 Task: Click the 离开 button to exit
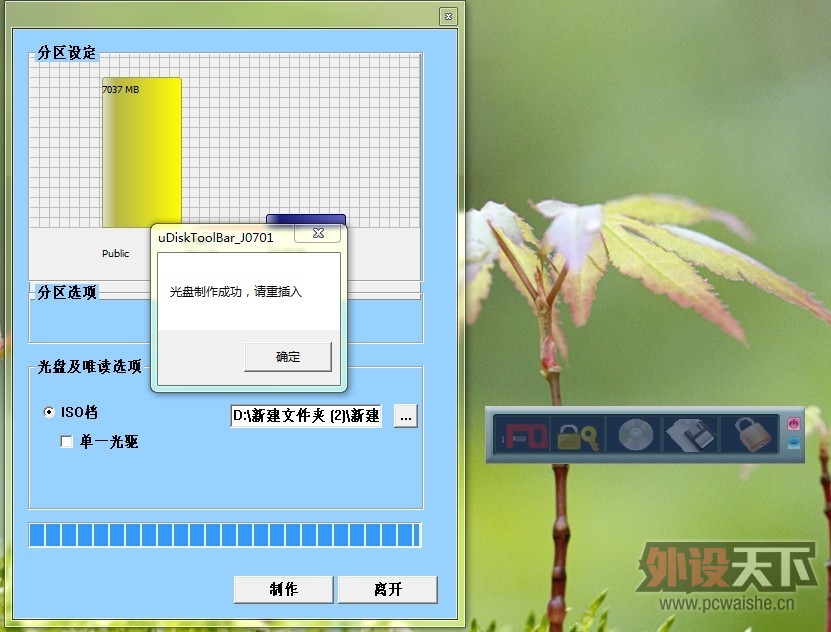[387, 589]
